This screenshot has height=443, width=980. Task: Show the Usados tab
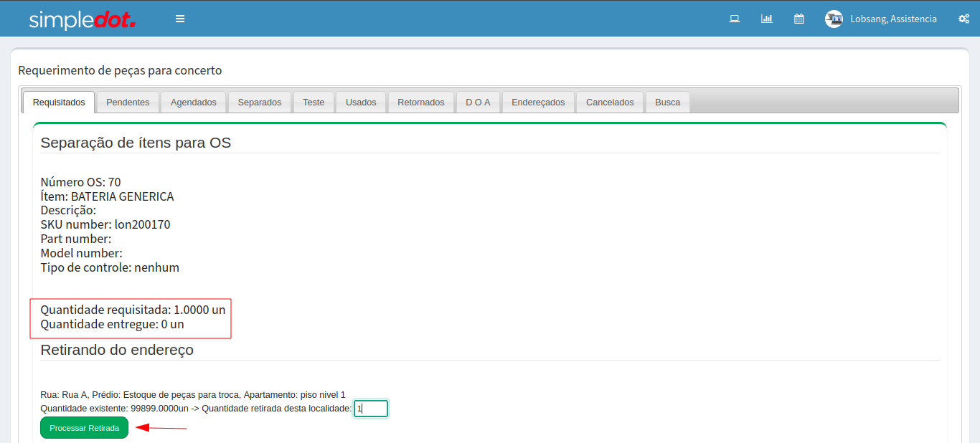361,102
